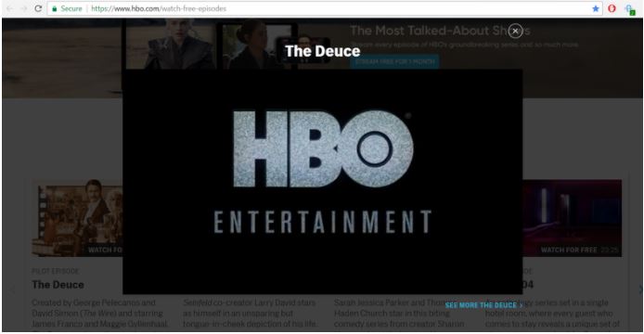Click the HBO Entertainment video player
This screenshot has width=644, height=334.
pos(322,182)
